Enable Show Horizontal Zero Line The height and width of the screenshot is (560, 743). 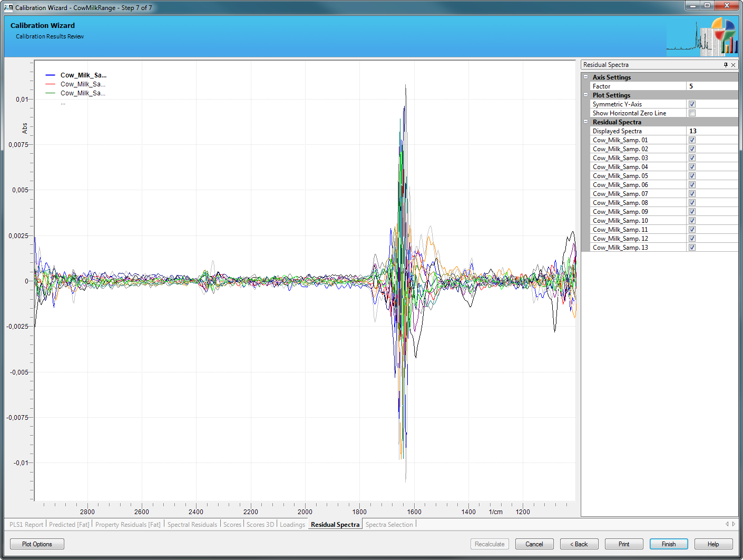tap(692, 113)
